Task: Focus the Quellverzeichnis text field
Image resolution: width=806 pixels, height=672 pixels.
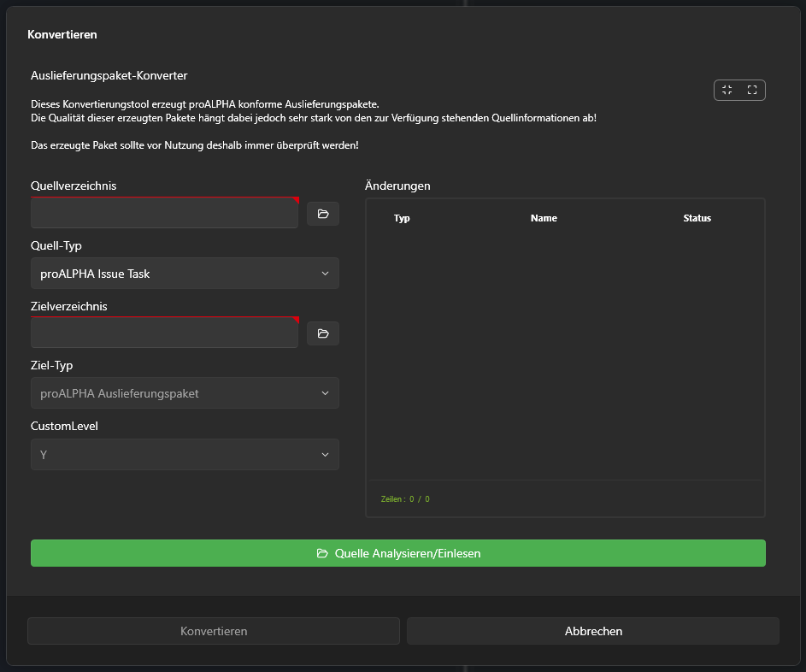Action: pos(164,214)
